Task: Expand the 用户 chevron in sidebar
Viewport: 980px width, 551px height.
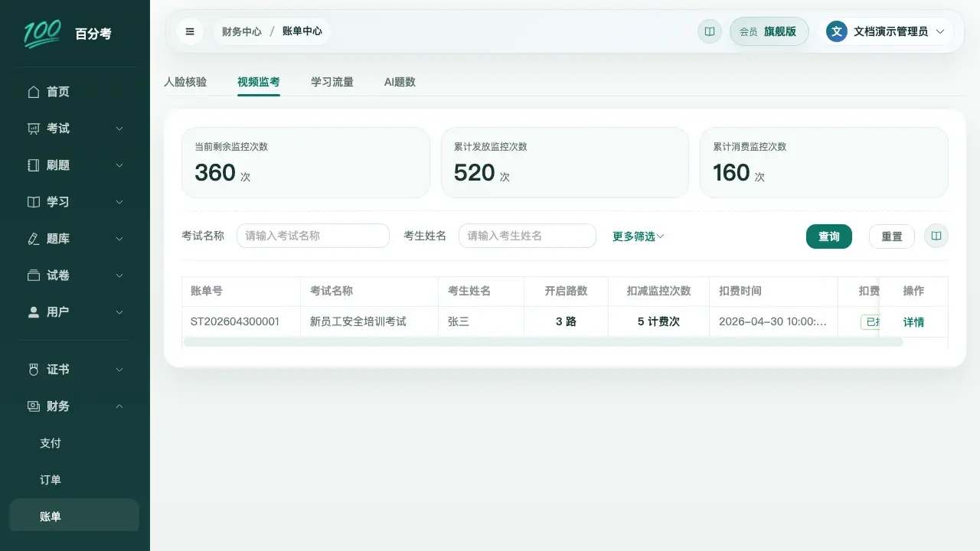Action: click(119, 312)
